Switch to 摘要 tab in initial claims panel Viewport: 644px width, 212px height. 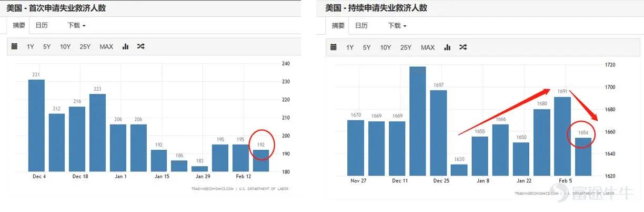coord(19,25)
